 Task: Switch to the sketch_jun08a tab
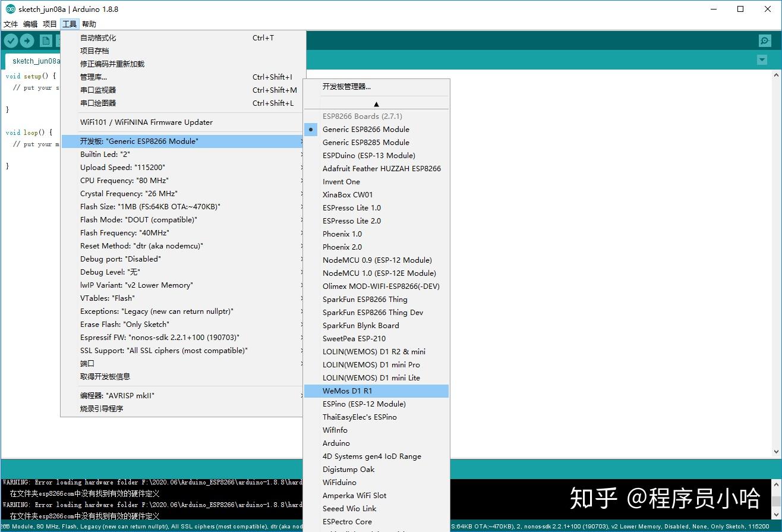coord(36,61)
